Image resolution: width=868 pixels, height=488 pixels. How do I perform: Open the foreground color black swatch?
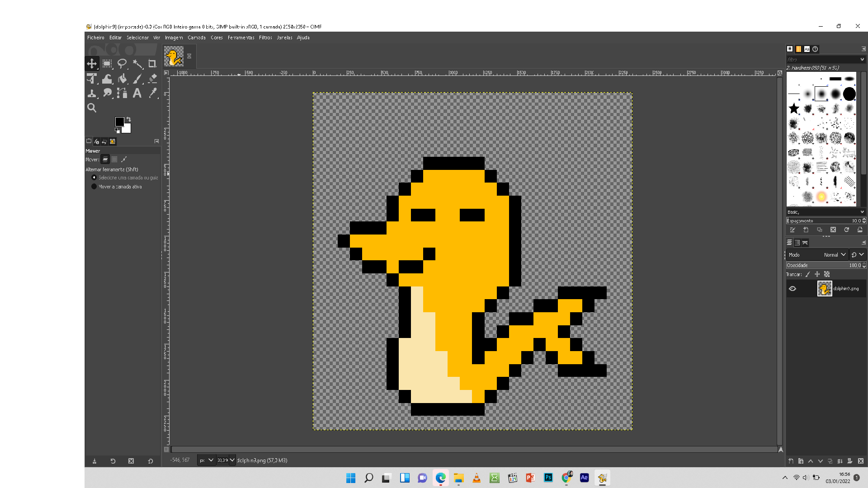click(119, 122)
